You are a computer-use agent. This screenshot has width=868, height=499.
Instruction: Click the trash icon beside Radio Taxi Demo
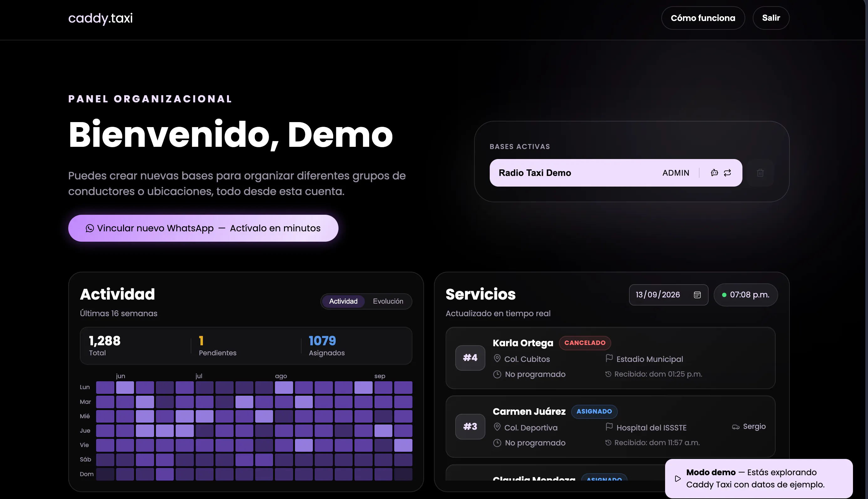coord(760,173)
